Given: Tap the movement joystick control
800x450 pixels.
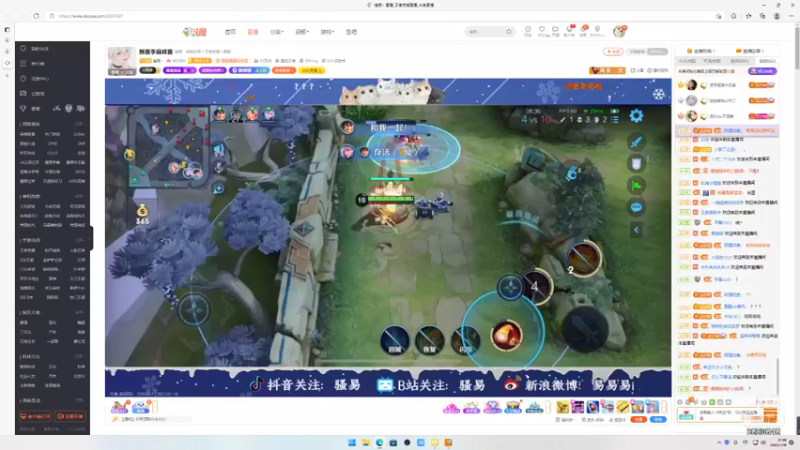Looking at the screenshot, I should click(x=194, y=310).
